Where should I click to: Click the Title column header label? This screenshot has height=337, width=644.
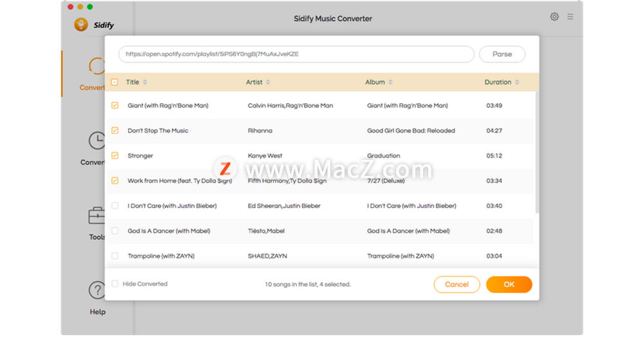point(132,82)
